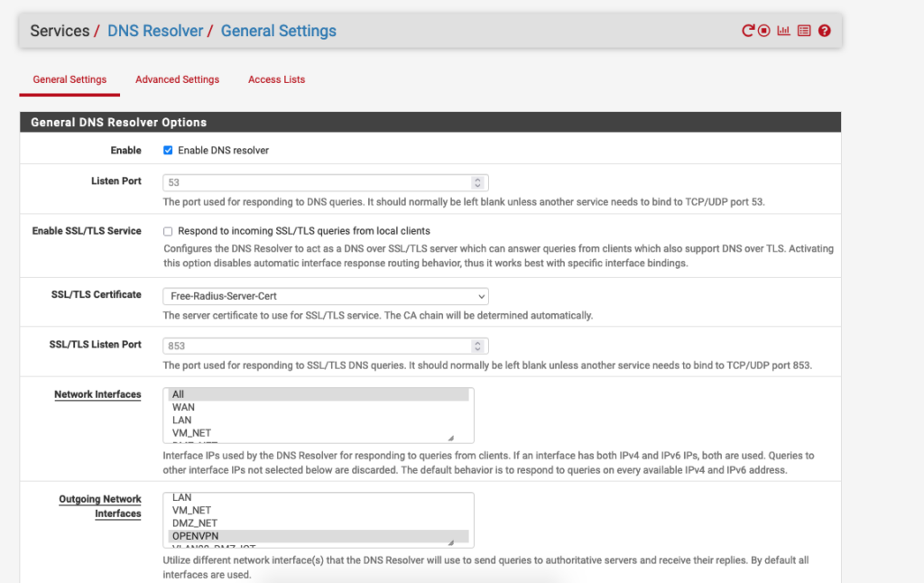Screen dimensions: 924x583
Task: Open the help question mark icon
Action: (x=825, y=31)
